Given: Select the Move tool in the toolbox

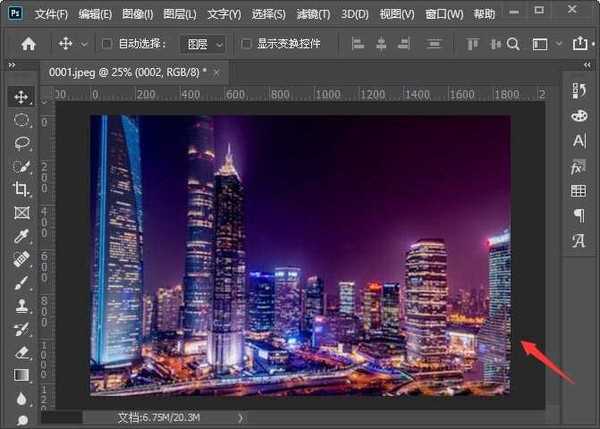Looking at the screenshot, I should click(x=21, y=97).
